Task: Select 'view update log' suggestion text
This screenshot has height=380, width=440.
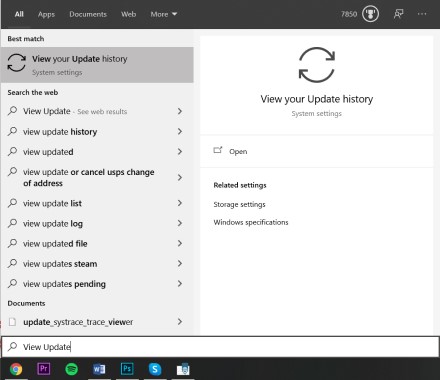Action: [53, 223]
